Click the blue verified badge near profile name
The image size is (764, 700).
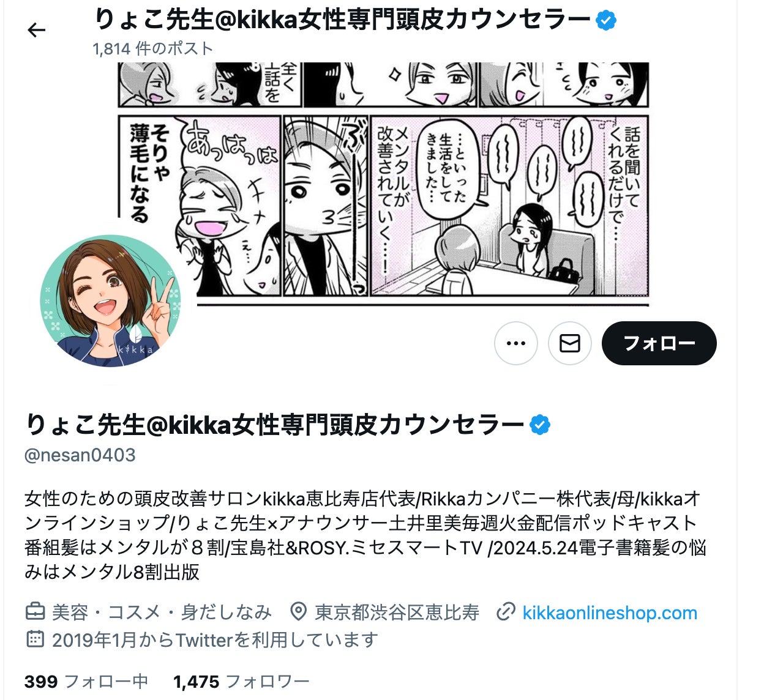pos(540,425)
